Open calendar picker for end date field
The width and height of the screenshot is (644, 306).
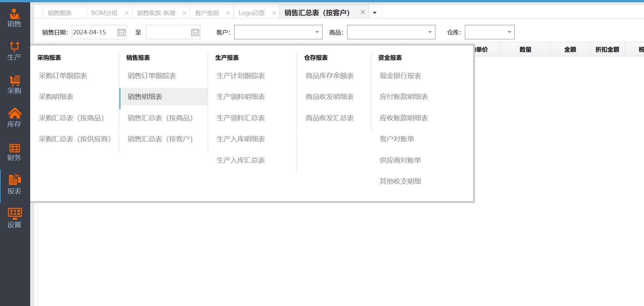tap(195, 32)
